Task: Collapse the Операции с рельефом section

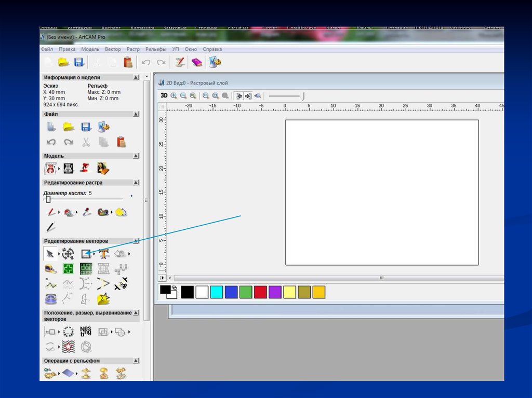Action: [x=136, y=361]
